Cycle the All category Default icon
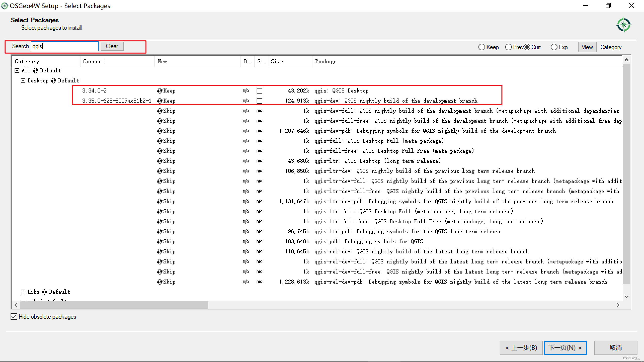The width and height of the screenshot is (644, 362). coord(35,71)
